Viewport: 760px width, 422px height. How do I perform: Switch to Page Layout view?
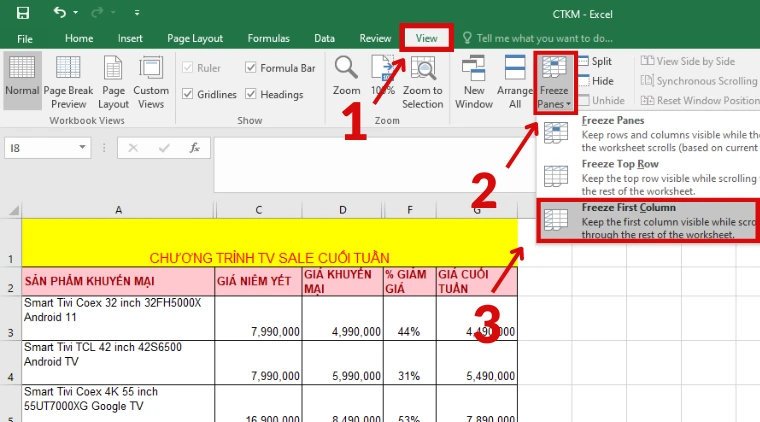point(113,82)
